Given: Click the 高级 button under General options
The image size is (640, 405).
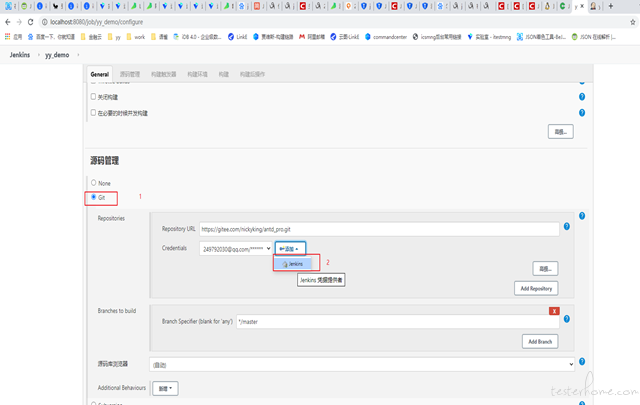Looking at the screenshot, I should (560, 131).
